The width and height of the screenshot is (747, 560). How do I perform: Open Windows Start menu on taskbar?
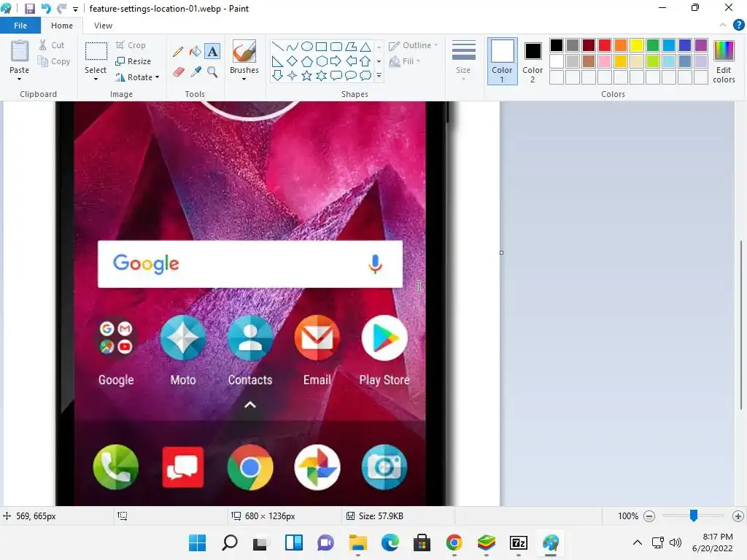197,542
